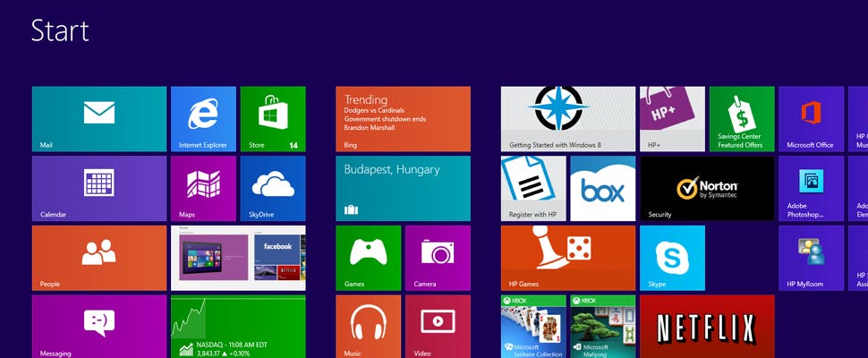Open the HP MyRoom tile
The width and height of the screenshot is (868, 358).
point(812,258)
